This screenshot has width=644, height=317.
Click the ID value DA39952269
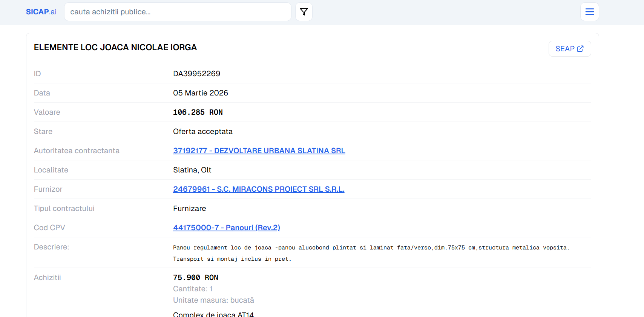[x=196, y=74]
